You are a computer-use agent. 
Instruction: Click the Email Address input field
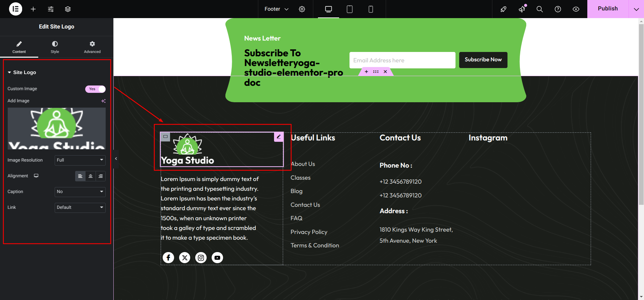(402, 60)
